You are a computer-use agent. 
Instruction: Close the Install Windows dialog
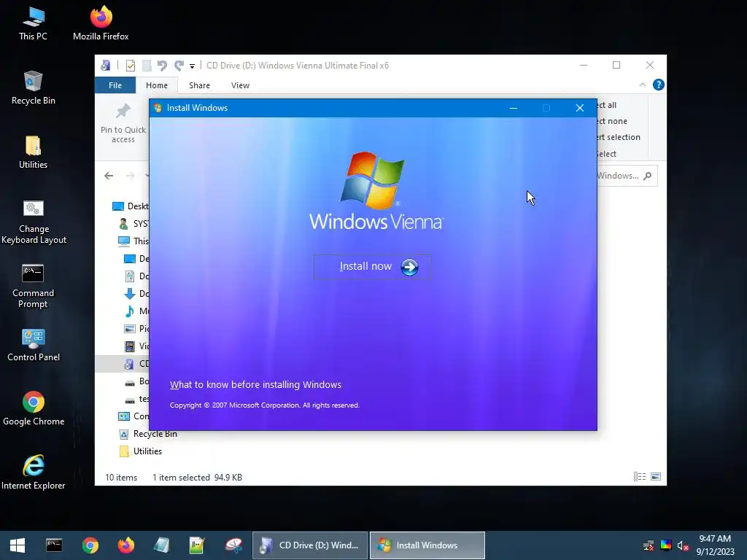click(x=580, y=108)
